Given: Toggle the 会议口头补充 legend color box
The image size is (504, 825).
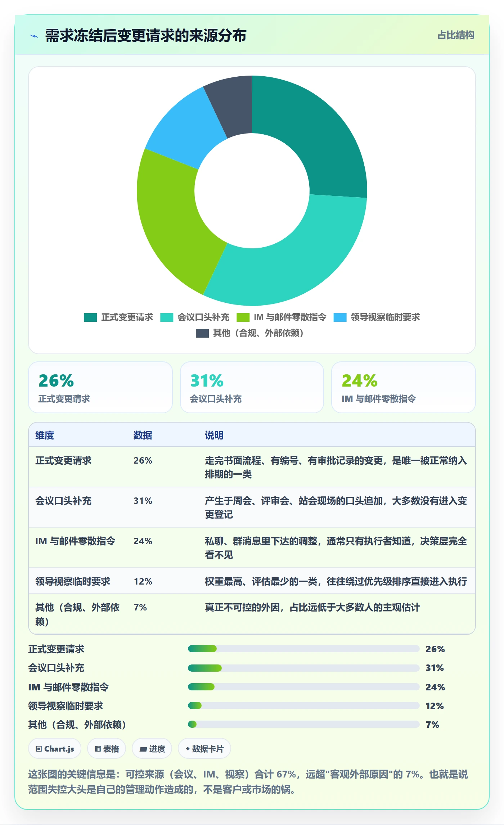Looking at the screenshot, I should 167,317.
